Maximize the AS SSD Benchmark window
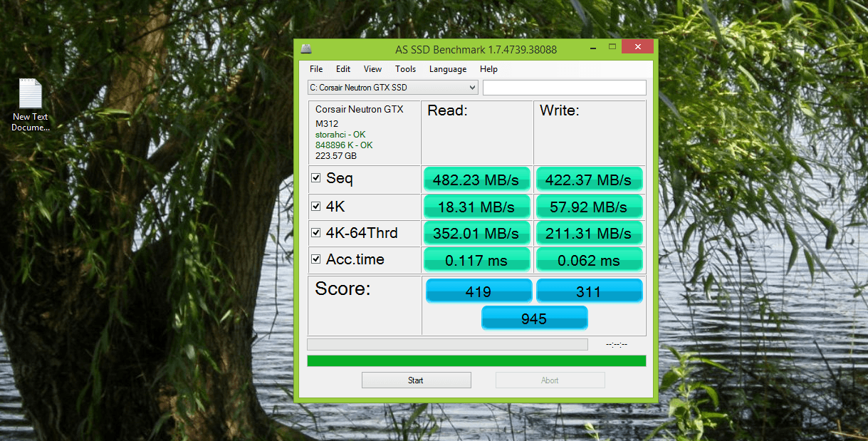This screenshot has width=868, height=441. 611,47
